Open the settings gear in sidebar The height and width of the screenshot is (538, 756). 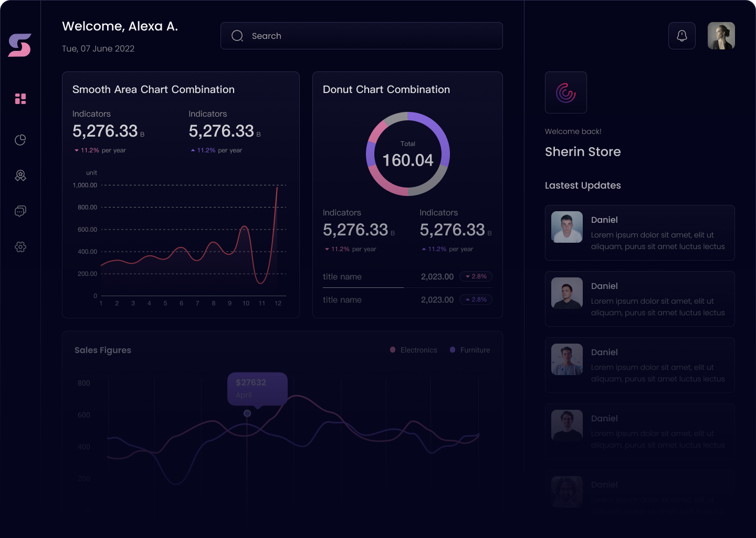[x=20, y=247]
